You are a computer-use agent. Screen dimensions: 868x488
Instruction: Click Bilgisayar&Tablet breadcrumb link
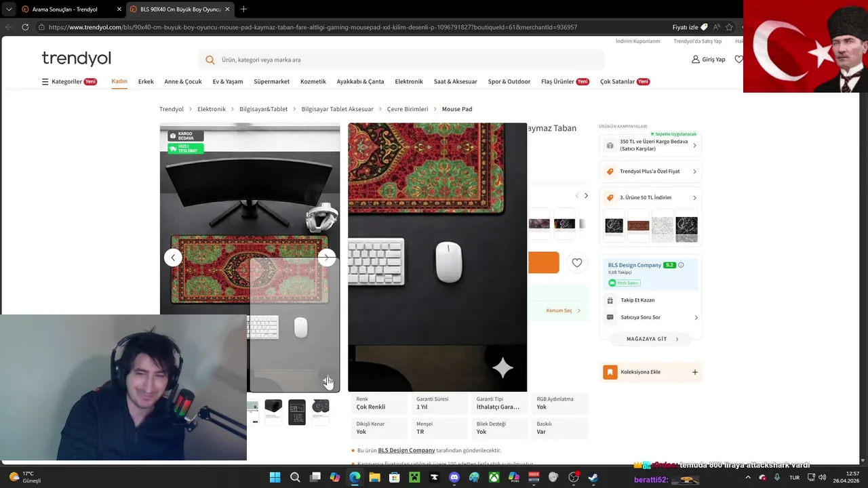(263, 109)
